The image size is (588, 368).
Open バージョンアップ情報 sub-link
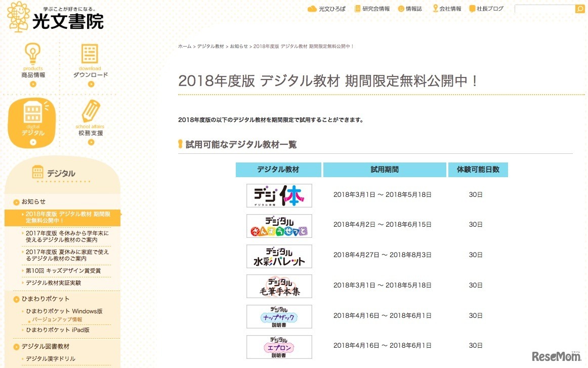(x=57, y=319)
